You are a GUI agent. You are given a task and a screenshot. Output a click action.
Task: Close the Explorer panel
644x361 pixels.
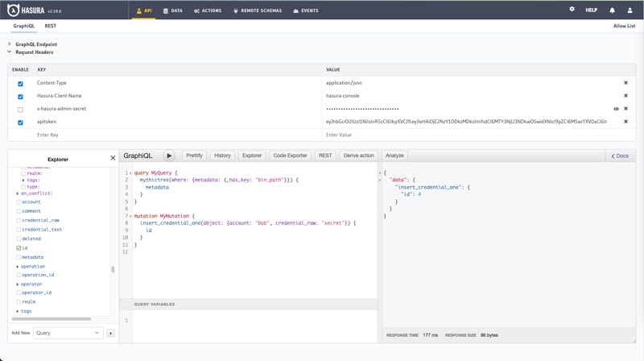click(x=113, y=158)
